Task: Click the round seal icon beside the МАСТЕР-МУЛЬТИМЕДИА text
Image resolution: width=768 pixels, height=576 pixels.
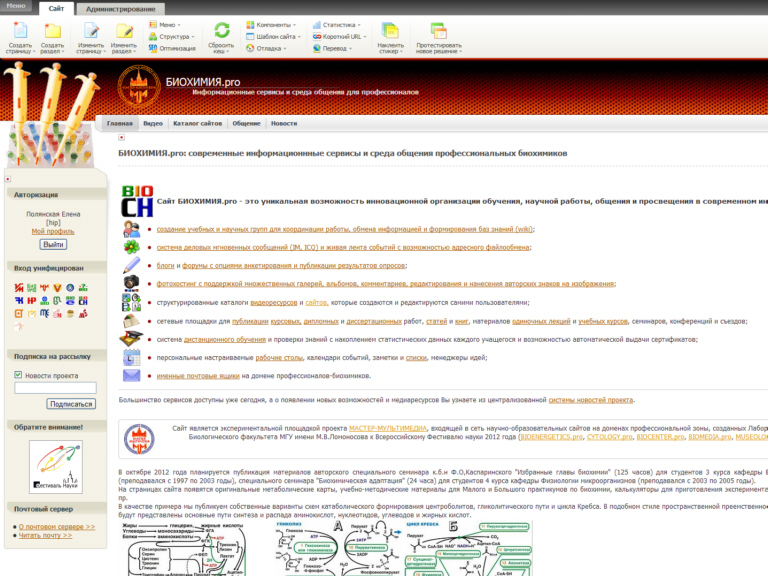Action: point(139,439)
